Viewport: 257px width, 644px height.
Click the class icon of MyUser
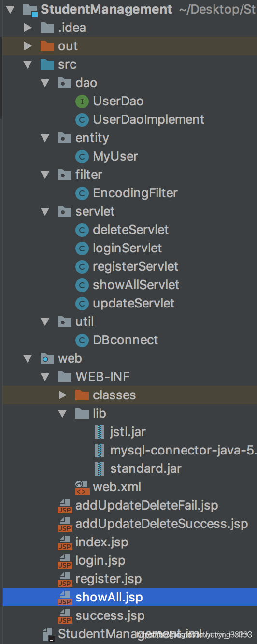pos(82,156)
